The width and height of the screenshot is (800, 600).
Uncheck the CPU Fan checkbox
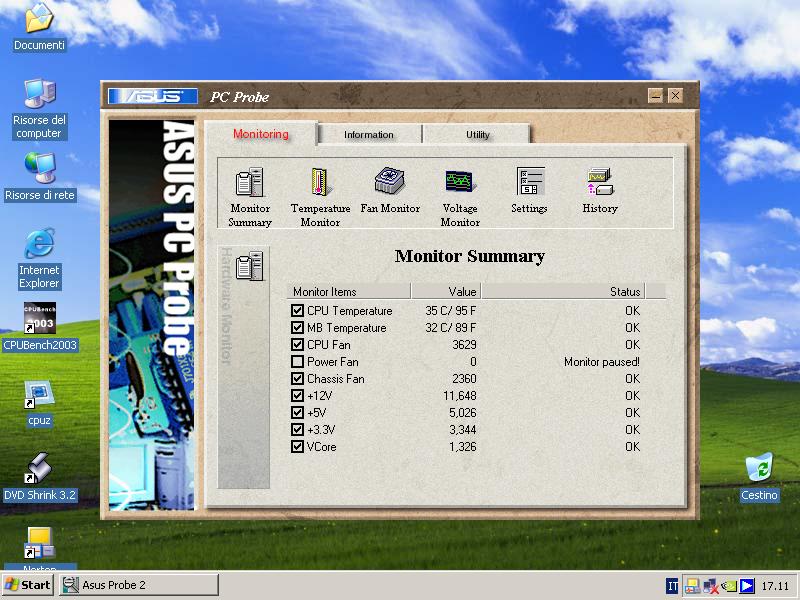coord(297,344)
